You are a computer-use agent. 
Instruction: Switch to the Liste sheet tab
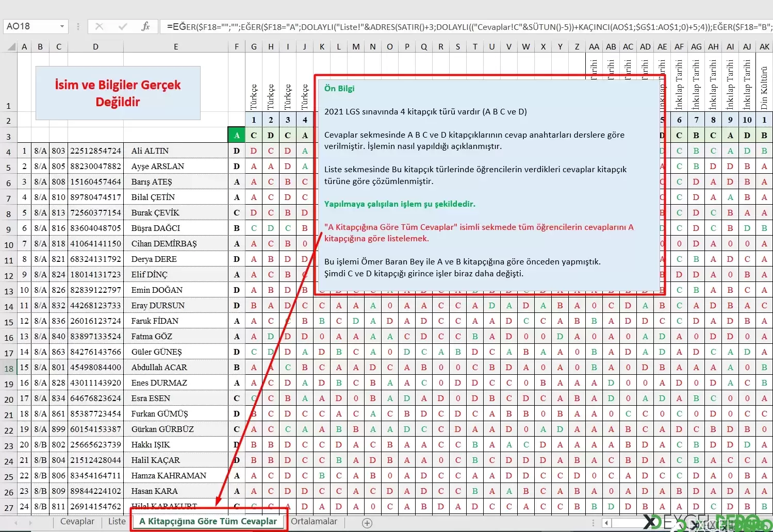117,521
